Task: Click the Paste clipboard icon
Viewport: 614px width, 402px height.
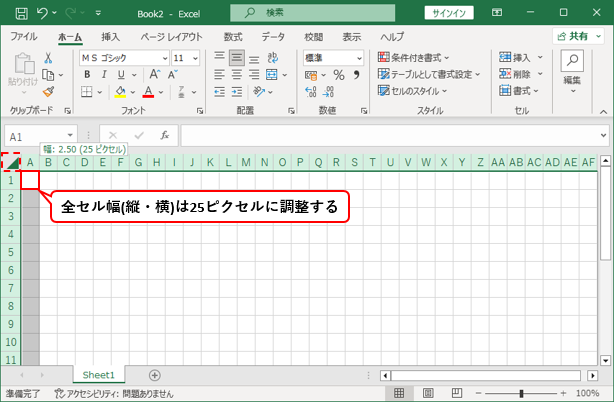Action: click(x=24, y=63)
